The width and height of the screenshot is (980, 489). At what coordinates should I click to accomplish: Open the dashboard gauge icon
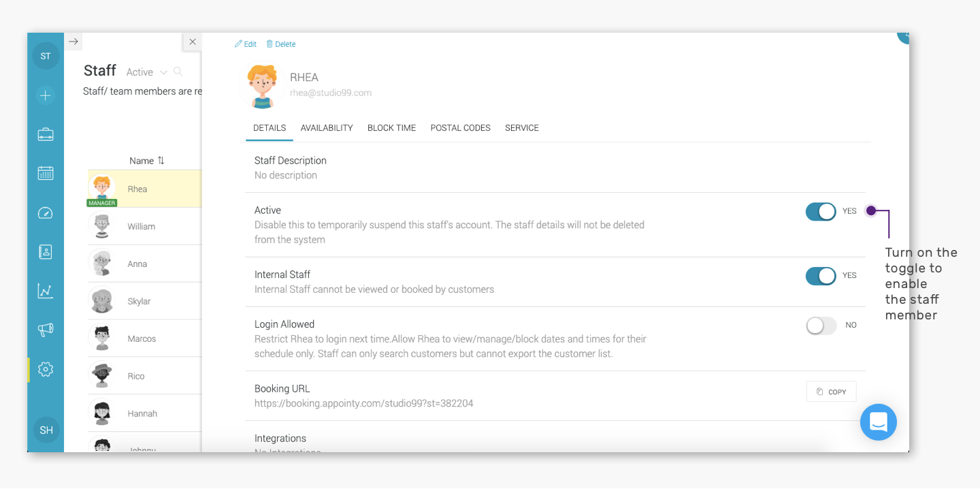46,213
